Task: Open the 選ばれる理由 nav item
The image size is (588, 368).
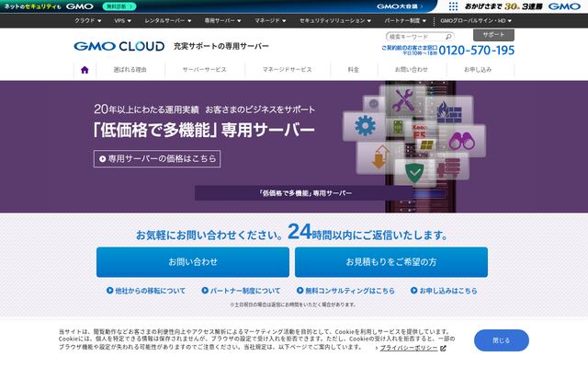Action: (130, 70)
